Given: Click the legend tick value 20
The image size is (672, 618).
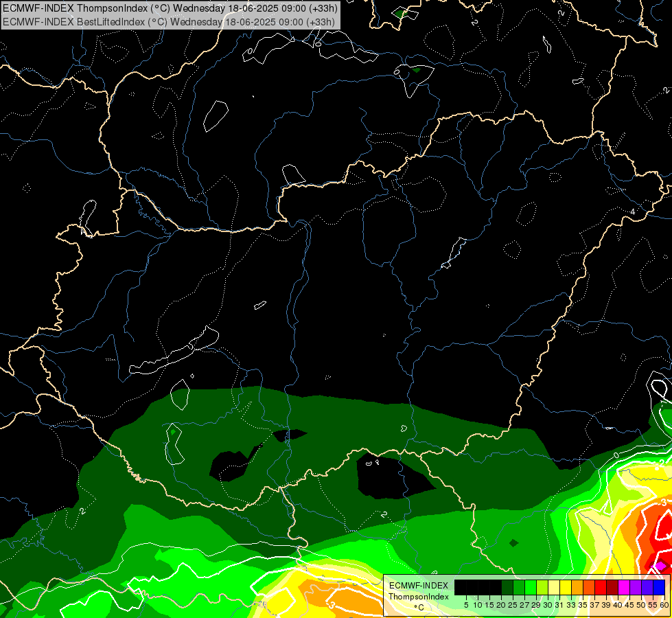Looking at the screenshot, I should (501, 605).
